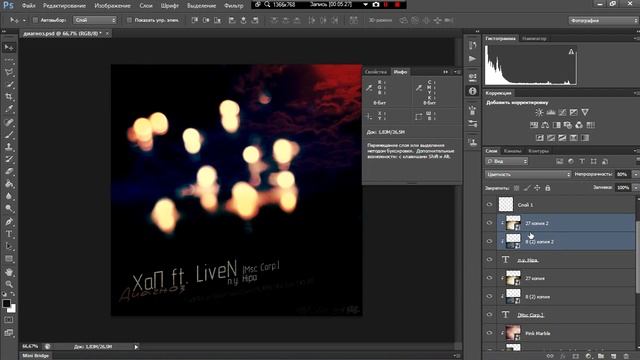Screen dimensions: 640x360
Task: Open the Фотография workspace dropdown
Action: [x=604, y=20]
